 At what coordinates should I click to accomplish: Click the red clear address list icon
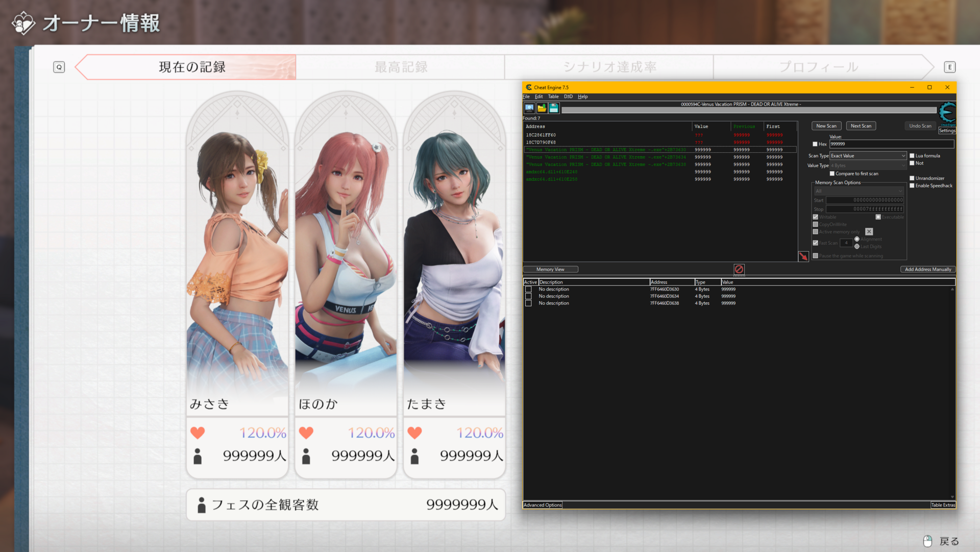pos(739,269)
